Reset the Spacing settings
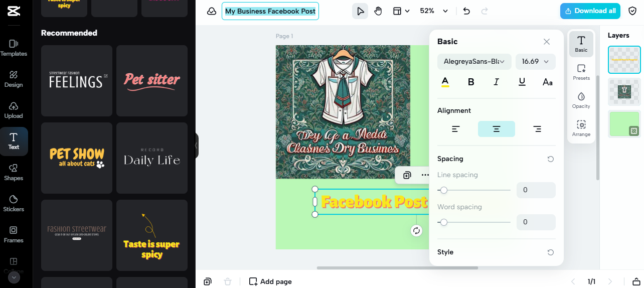Viewport: 644px width, 288px height. point(550,159)
